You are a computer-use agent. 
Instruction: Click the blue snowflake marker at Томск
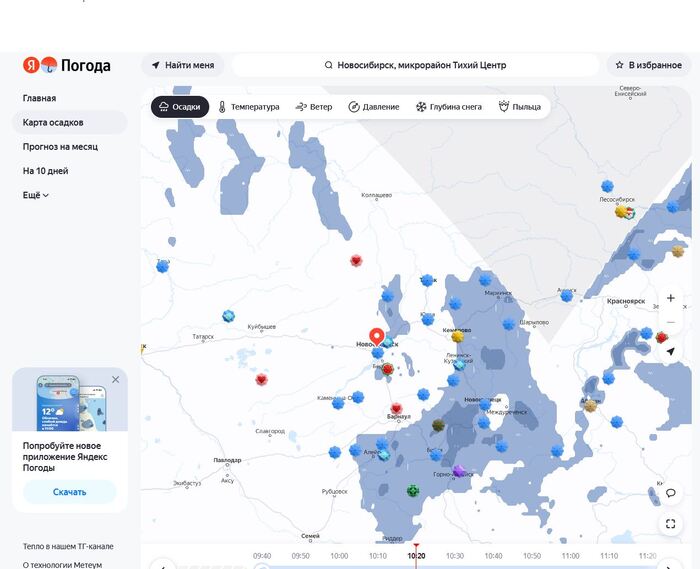point(427,280)
